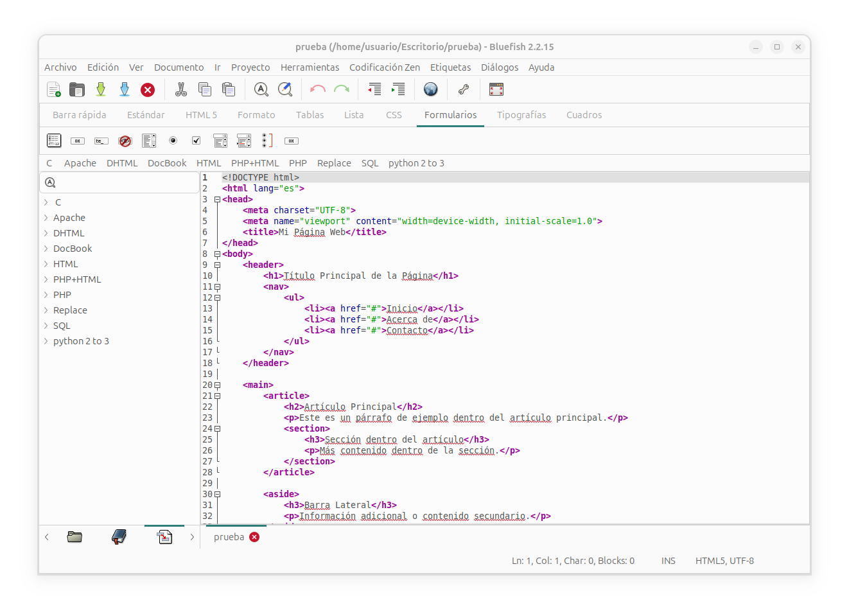Open the Archivo menu

click(60, 67)
